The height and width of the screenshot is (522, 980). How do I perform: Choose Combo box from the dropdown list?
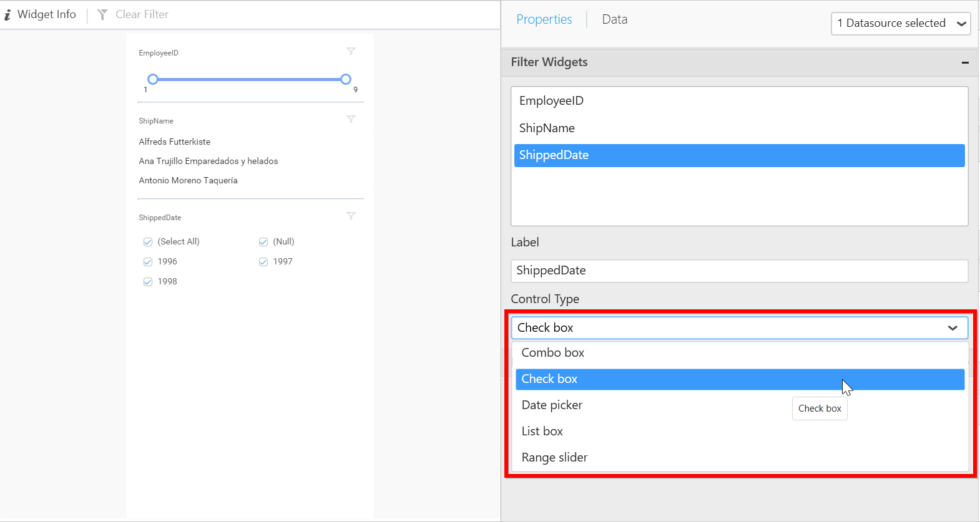coord(553,353)
